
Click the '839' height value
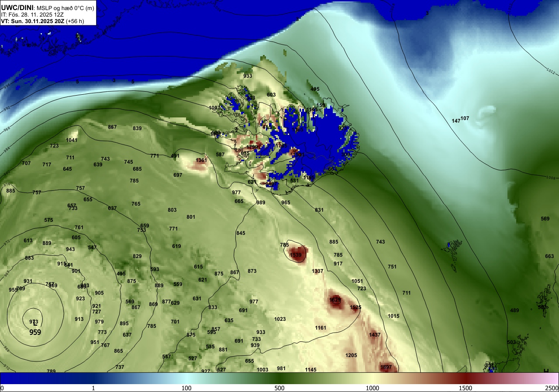137,128
